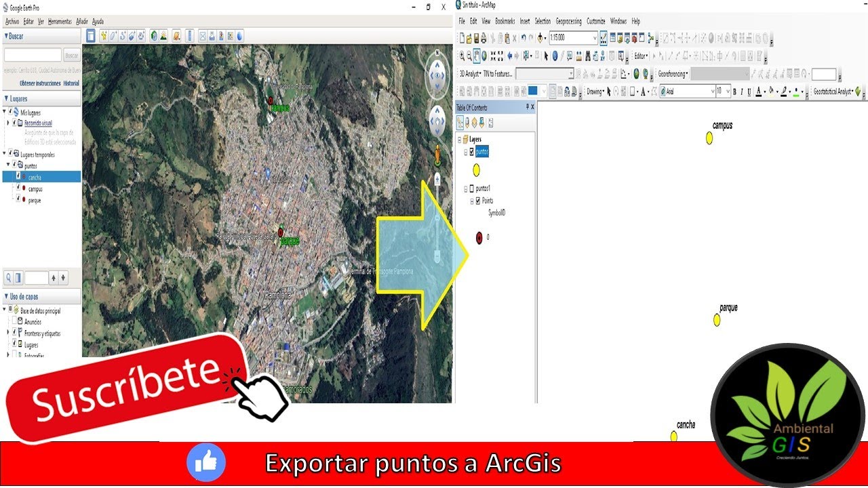Uncheck the cancha placemark in Google Earth
This screenshot has height=488, width=868.
coord(18,176)
